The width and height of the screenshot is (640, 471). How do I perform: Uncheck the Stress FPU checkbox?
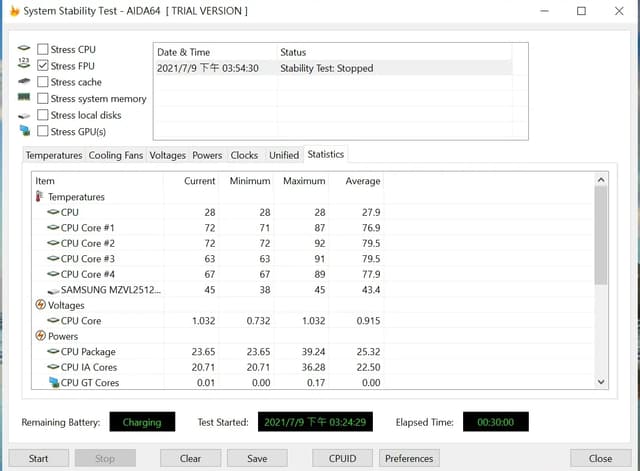[x=42, y=65]
